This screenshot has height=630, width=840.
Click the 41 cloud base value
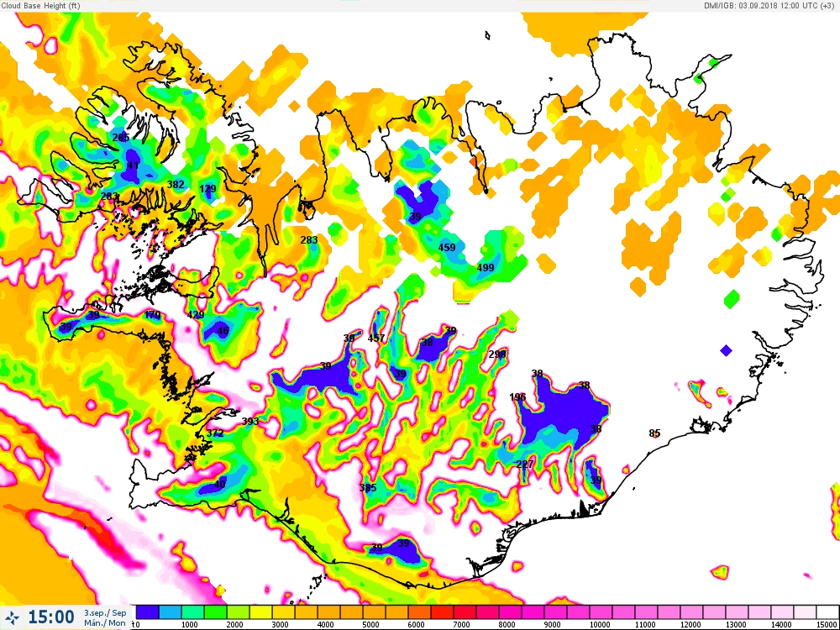point(133,165)
